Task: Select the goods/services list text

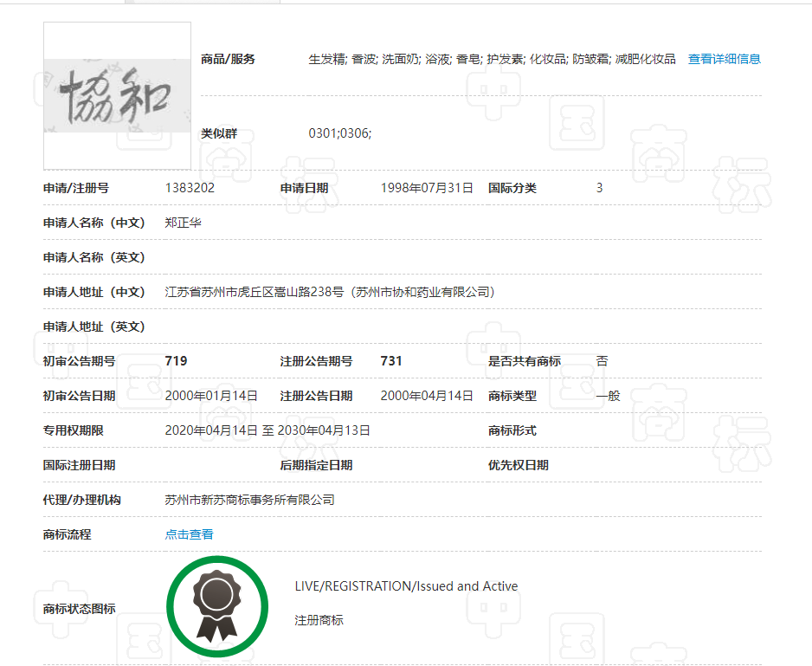Action: tap(492, 59)
